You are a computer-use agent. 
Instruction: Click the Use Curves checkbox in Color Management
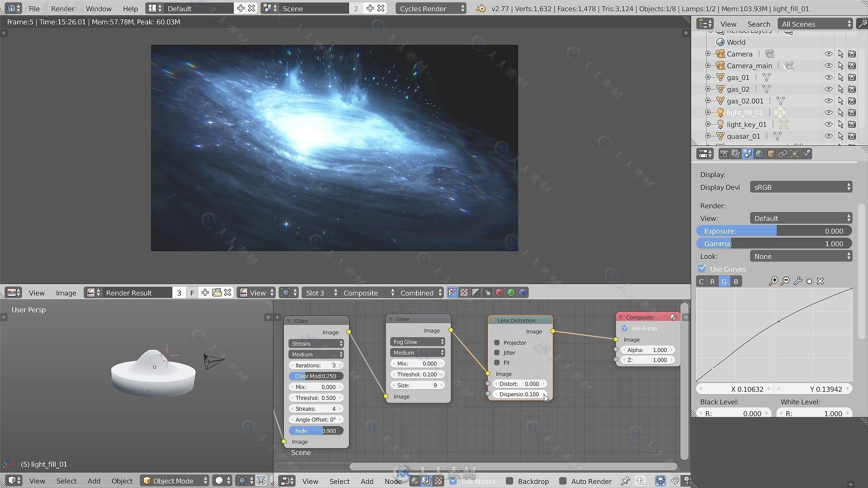[x=703, y=269]
